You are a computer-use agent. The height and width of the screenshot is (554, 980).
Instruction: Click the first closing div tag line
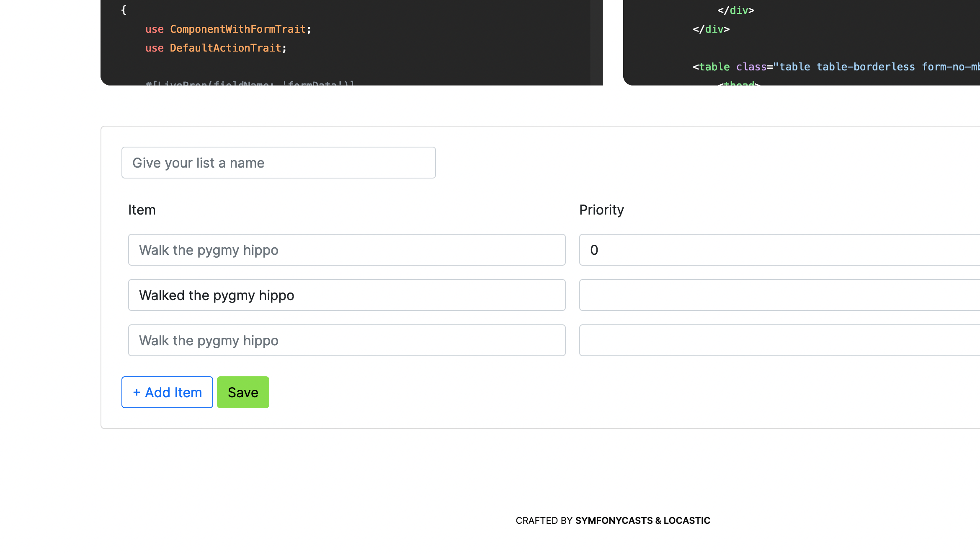[735, 10]
